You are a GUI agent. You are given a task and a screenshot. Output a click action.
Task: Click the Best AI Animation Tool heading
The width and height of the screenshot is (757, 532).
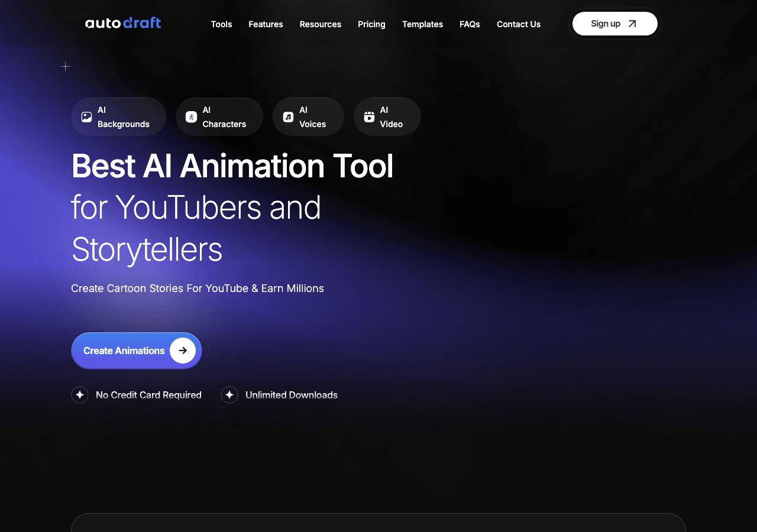click(x=232, y=166)
